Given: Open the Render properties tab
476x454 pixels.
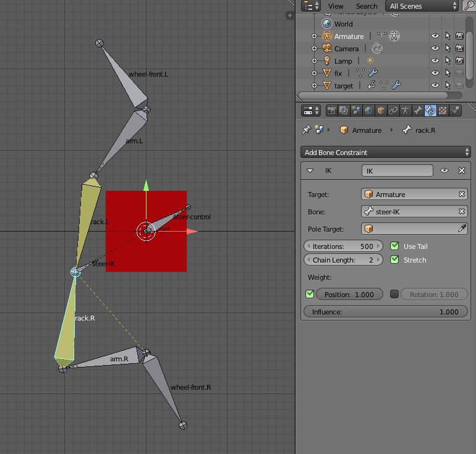Looking at the screenshot, I should pos(332,111).
